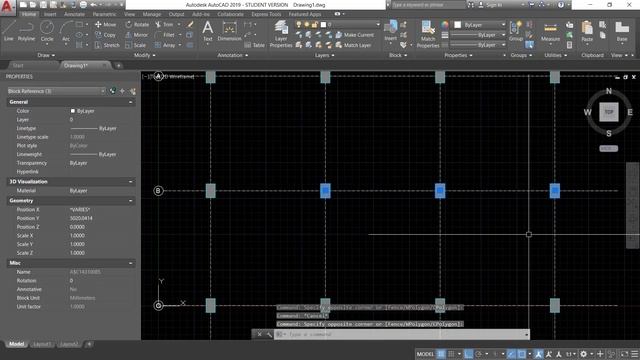Collapse the Geometry section in Properties

[131, 201]
